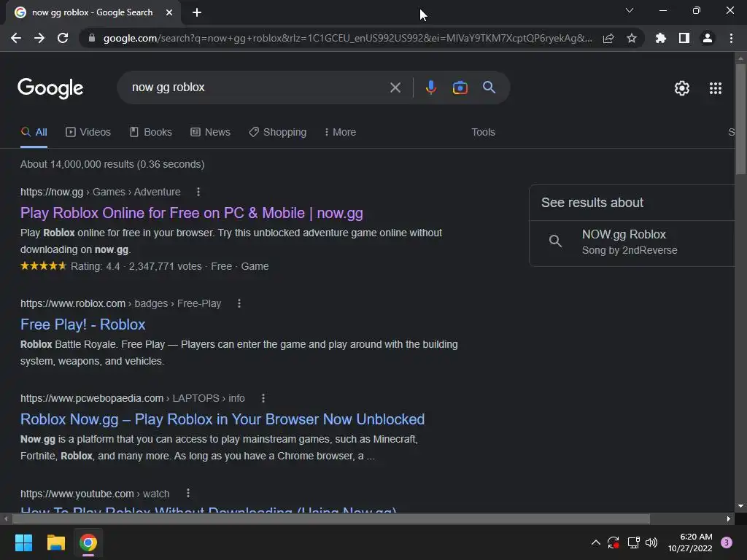Viewport: 747px width, 560px height.
Task: Go forward to the next page
Action: tap(39, 38)
